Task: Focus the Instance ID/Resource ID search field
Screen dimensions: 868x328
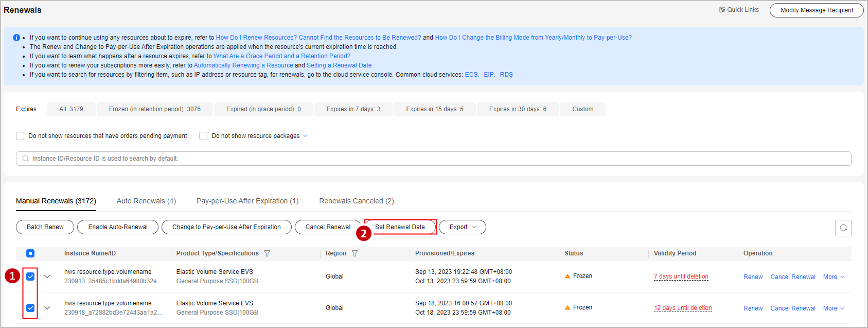Action: tap(434, 159)
